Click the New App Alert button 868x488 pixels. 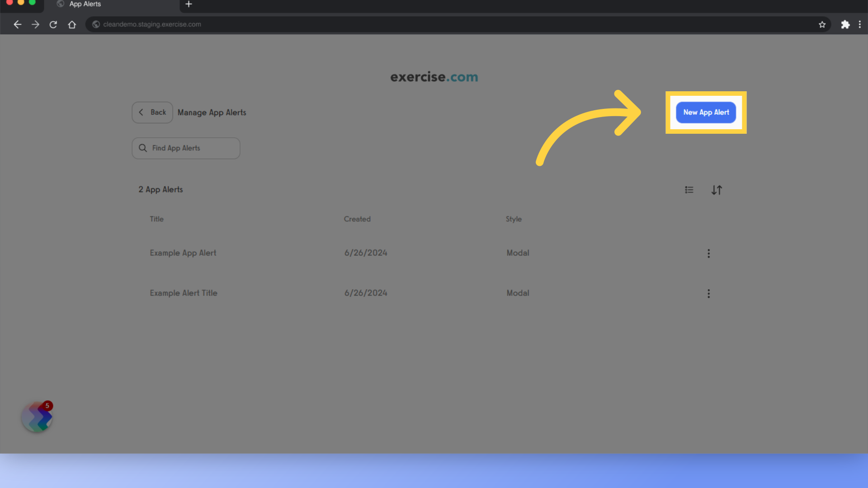[x=706, y=112]
